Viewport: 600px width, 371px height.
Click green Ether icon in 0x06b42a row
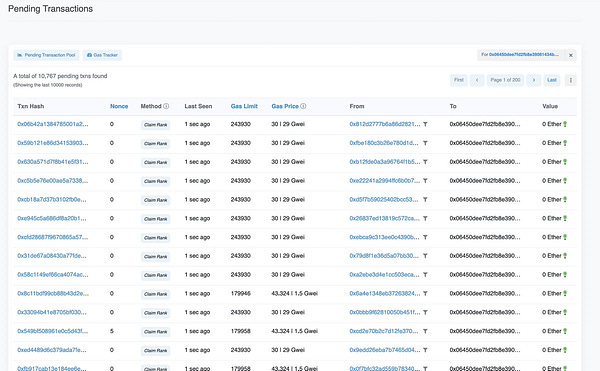[565, 124]
